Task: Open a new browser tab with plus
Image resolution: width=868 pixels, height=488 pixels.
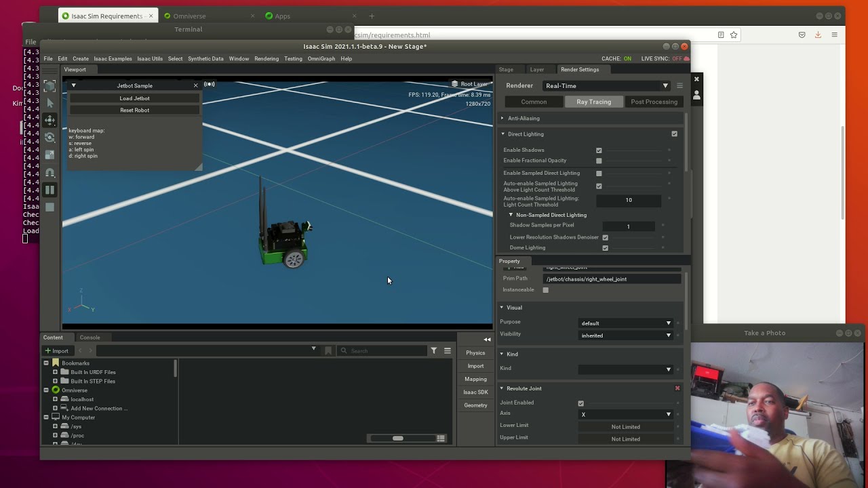Action: (372, 16)
